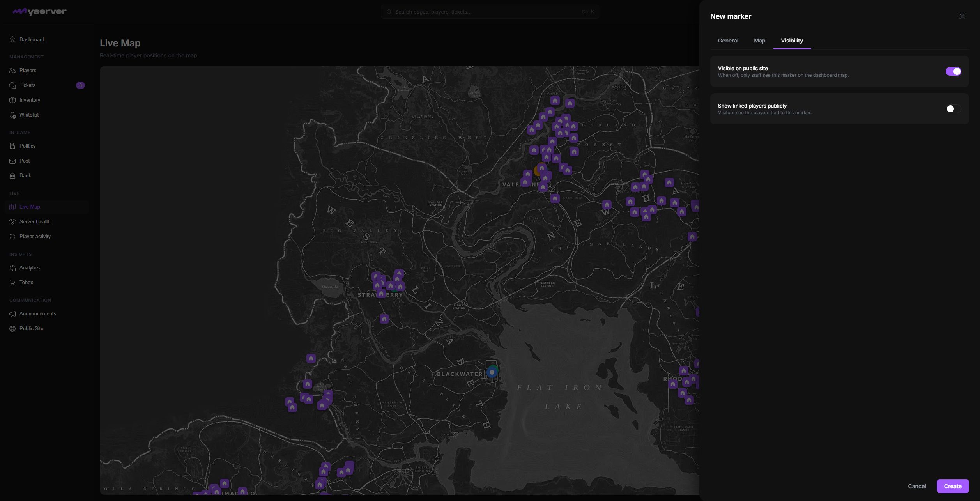Open the Tickets icon in the sidebar
The width and height of the screenshot is (980, 501).
12,85
